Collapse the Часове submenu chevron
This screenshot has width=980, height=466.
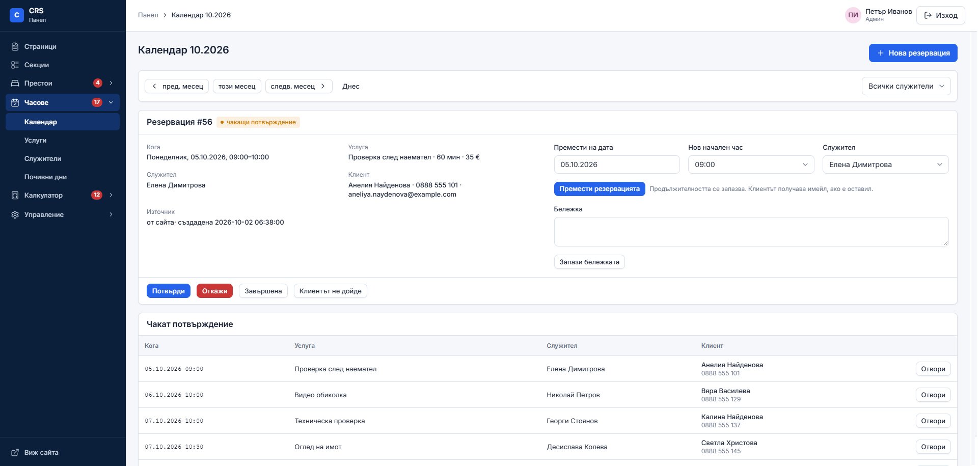click(x=111, y=102)
